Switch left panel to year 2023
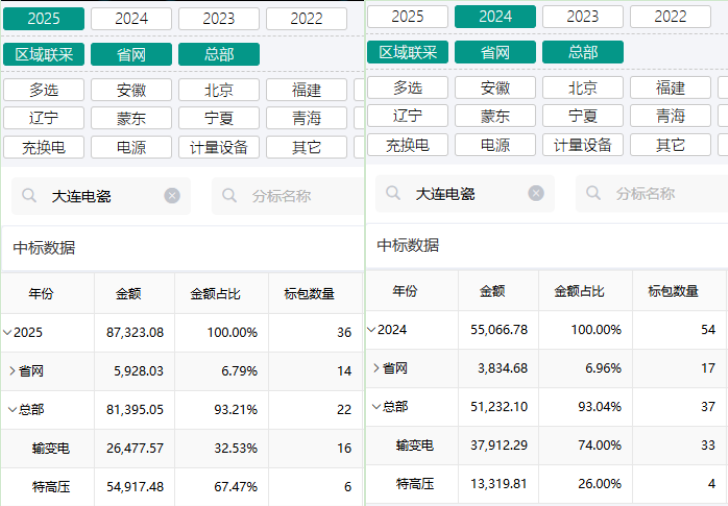The image size is (728, 506). click(x=219, y=19)
